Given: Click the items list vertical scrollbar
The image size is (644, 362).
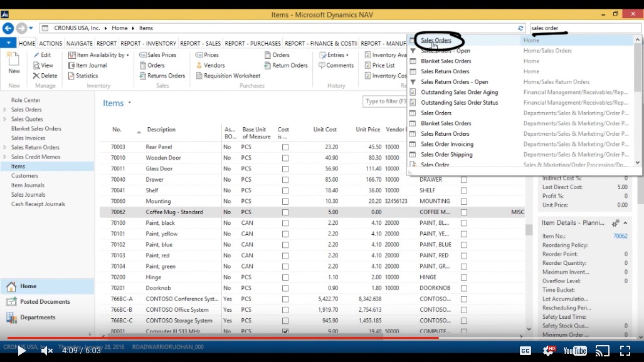Looking at the screenshot, I should pyautogui.click(x=529, y=230).
